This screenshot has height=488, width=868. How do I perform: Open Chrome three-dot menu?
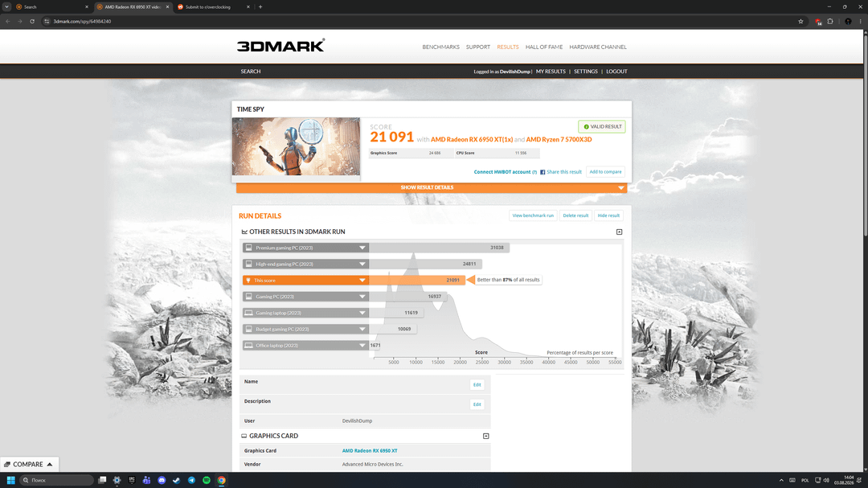click(x=860, y=22)
